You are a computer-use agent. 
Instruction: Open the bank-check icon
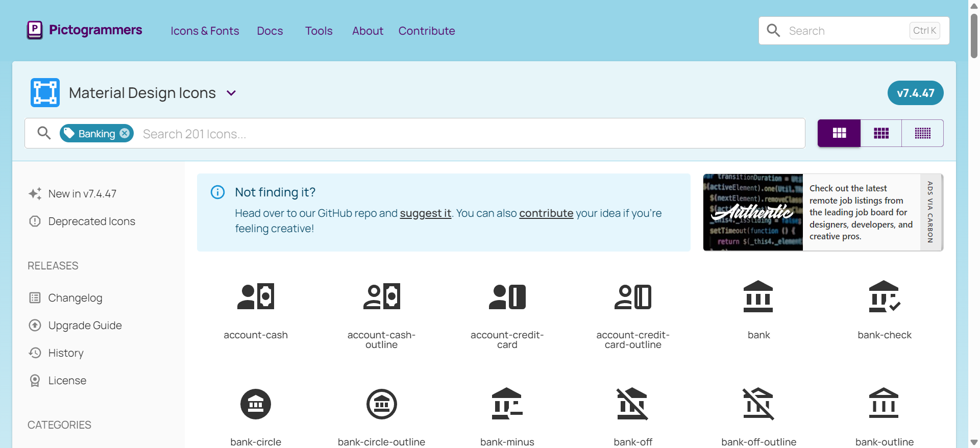click(x=884, y=297)
